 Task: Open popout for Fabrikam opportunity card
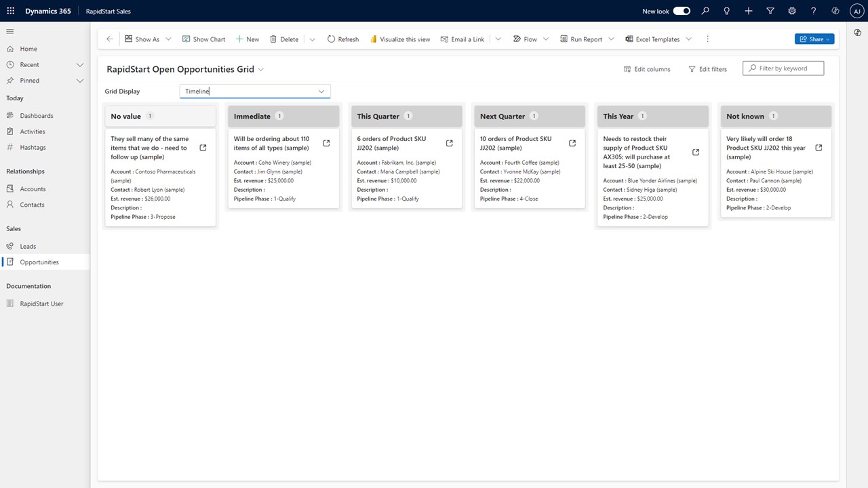tap(450, 143)
